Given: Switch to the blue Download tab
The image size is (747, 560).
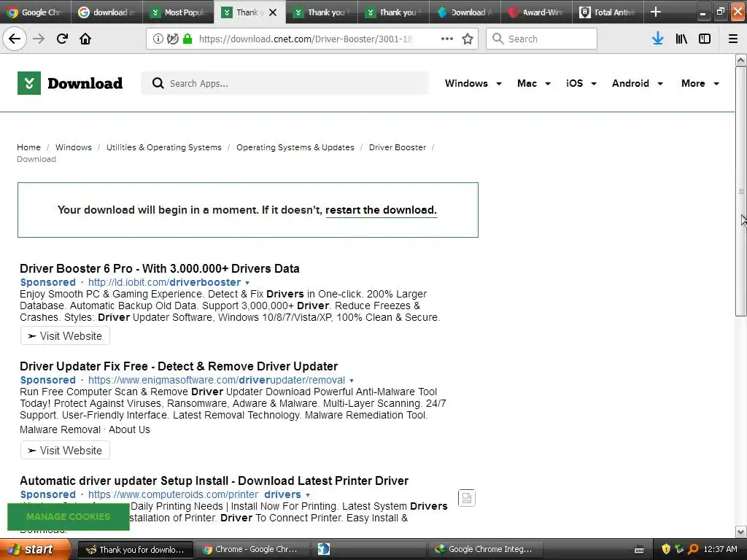Looking at the screenshot, I should 465,12.
